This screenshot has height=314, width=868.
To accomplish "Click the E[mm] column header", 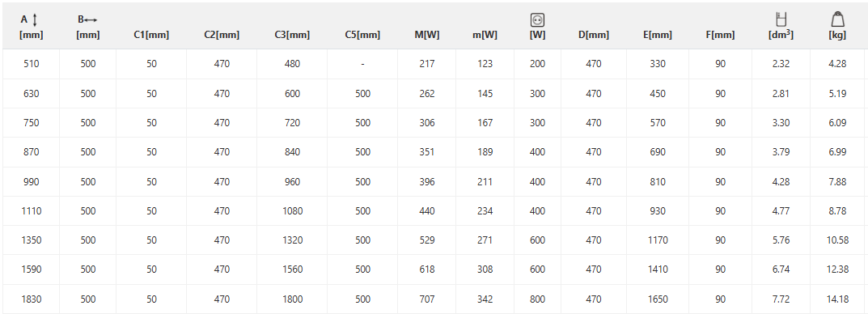I will (658, 35).
